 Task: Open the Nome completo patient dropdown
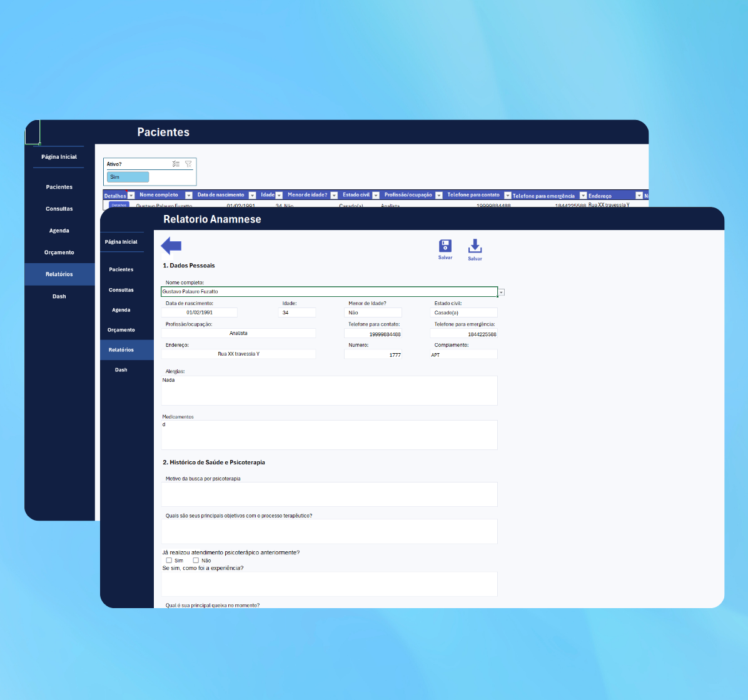[501, 292]
